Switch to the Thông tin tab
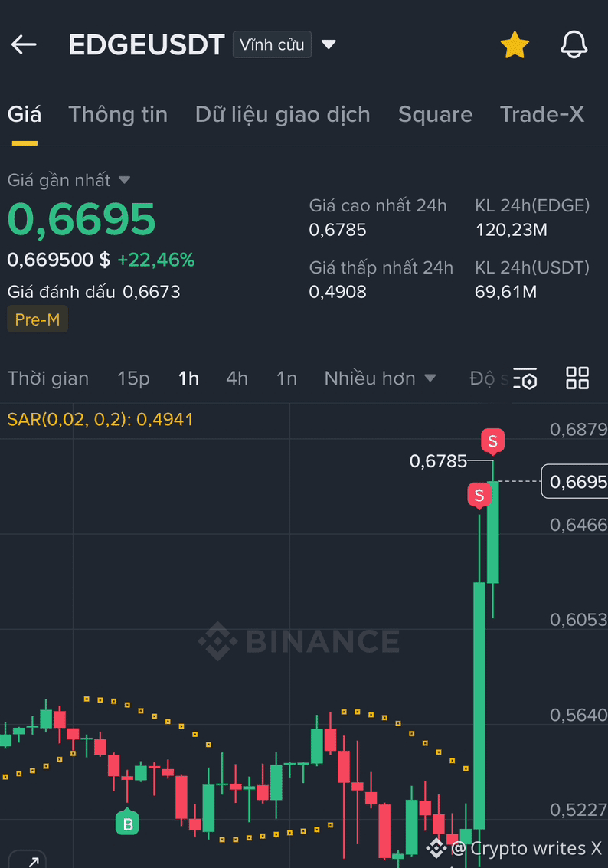Screen dimensions: 608x868 (118, 115)
